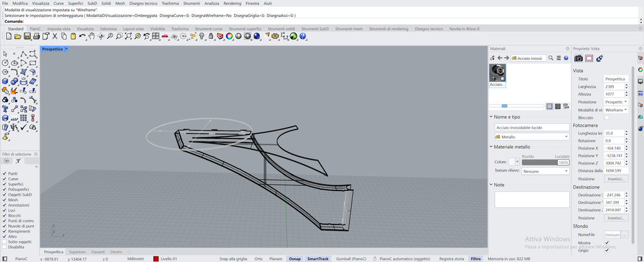Open the Metallo material type dropdown
This screenshot has height=262, width=644.
tap(532, 136)
